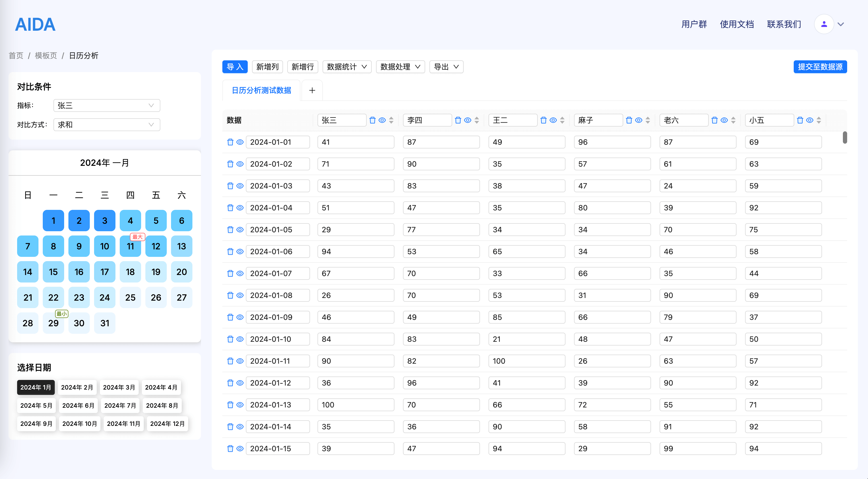Sort the 麻子 column
Screen dimensions: 868x479
648,120
